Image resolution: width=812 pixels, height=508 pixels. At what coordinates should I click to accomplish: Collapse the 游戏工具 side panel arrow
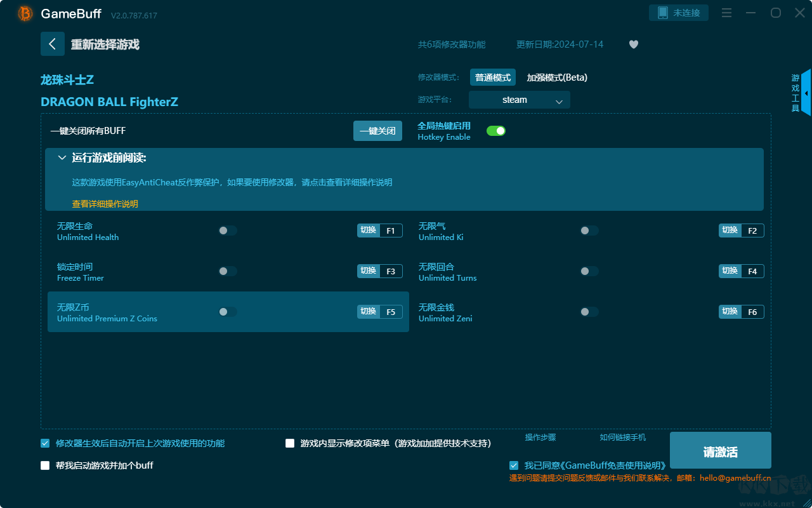(806, 93)
